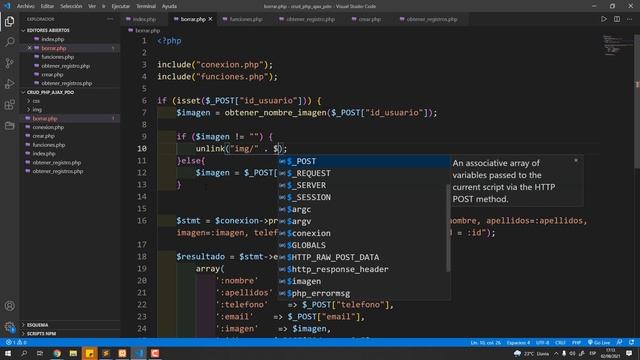Viewport: 640px width, 360px height.
Task: Run the PHP file with play button
Action: (604, 19)
